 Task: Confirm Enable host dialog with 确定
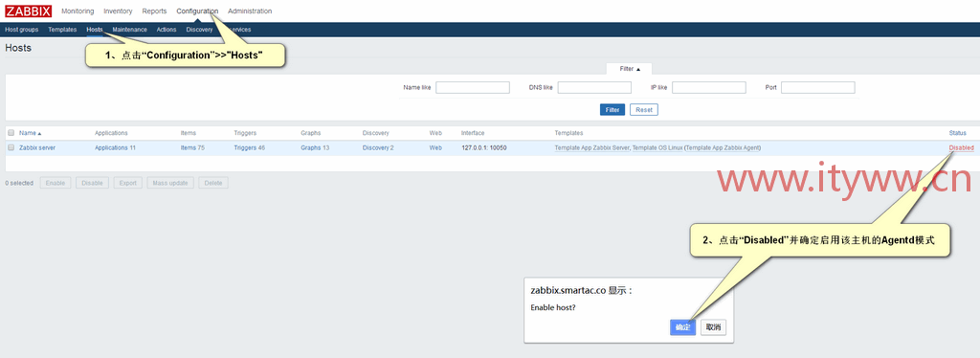pyautogui.click(x=683, y=327)
